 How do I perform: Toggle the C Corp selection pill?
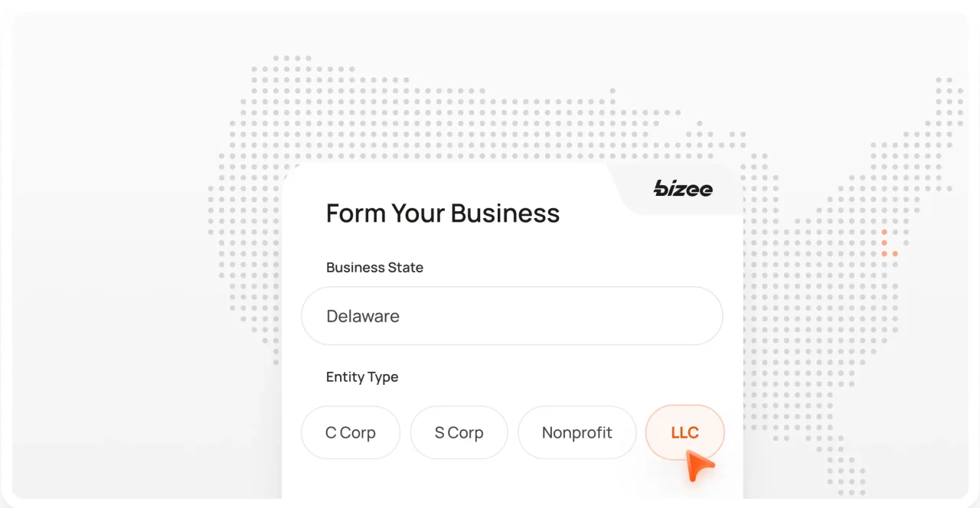click(x=350, y=432)
